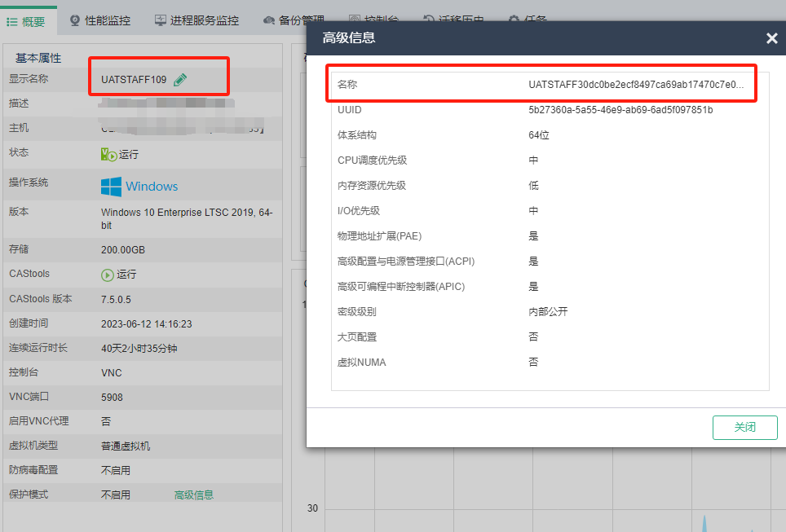This screenshot has height=532, width=786.
Task: Click the 保护模式 label
Action: (28, 495)
